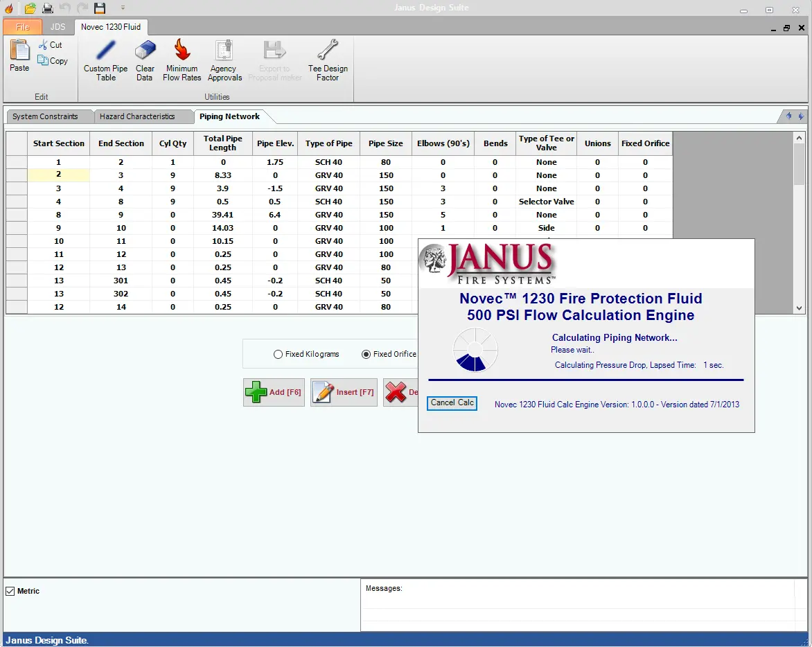Open the Tee Design Factor tool

(x=328, y=60)
